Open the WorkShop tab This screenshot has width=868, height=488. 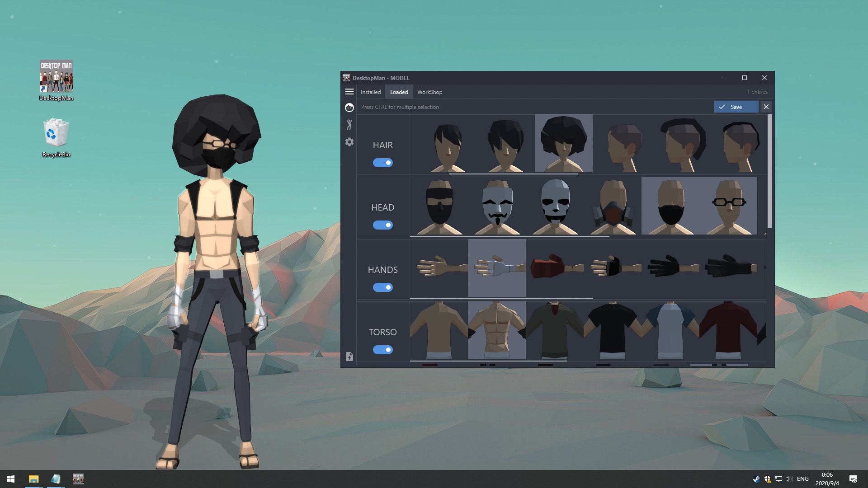click(x=429, y=92)
